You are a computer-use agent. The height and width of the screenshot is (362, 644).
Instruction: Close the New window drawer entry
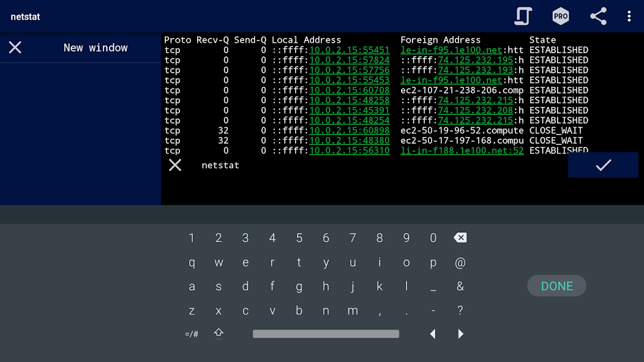(x=15, y=48)
